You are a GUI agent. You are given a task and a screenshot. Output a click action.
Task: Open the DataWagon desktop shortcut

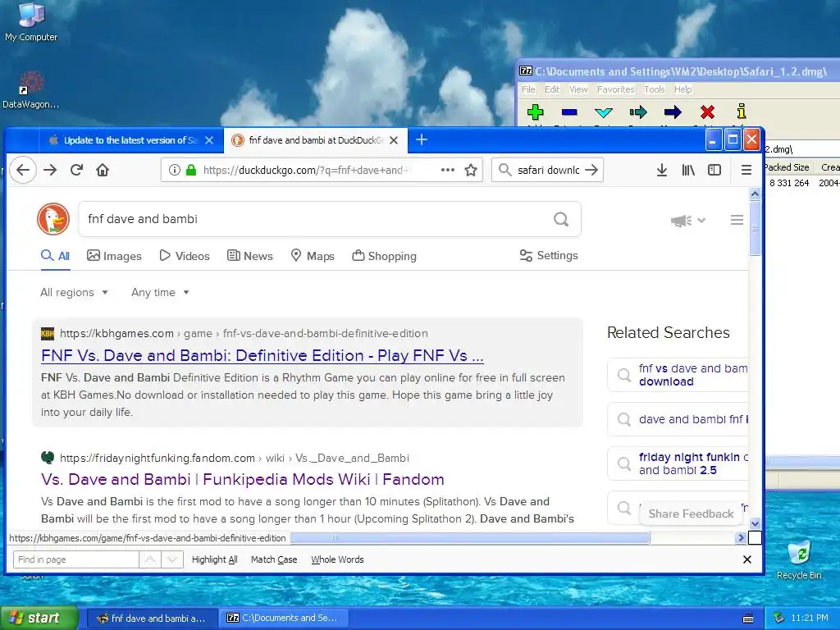point(31,90)
